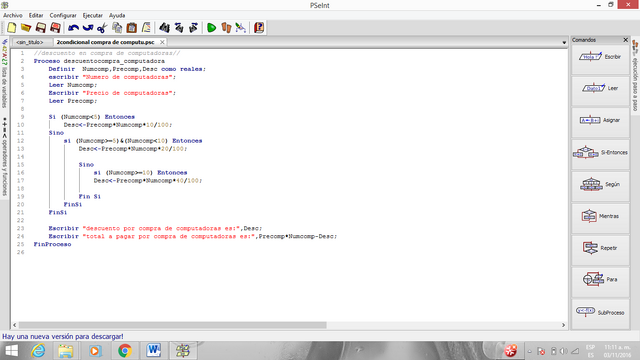Expand the lista de variables side panel
The image size is (640, 360).
click(x=4, y=73)
